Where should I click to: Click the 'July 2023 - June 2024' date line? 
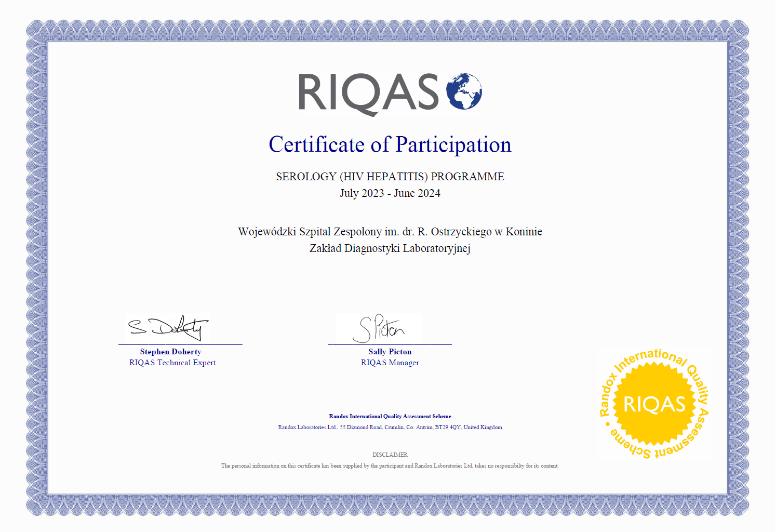click(390, 193)
